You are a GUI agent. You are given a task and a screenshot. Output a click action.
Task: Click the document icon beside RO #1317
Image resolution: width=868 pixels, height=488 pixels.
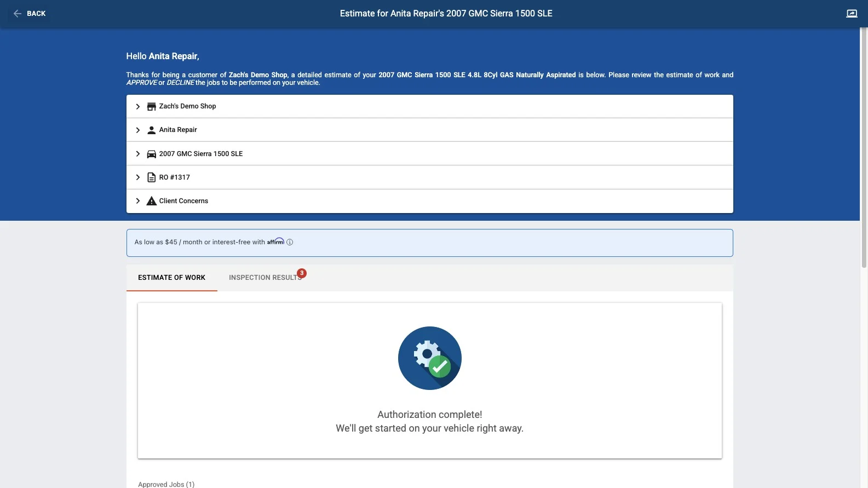pyautogui.click(x=152, y=177)
